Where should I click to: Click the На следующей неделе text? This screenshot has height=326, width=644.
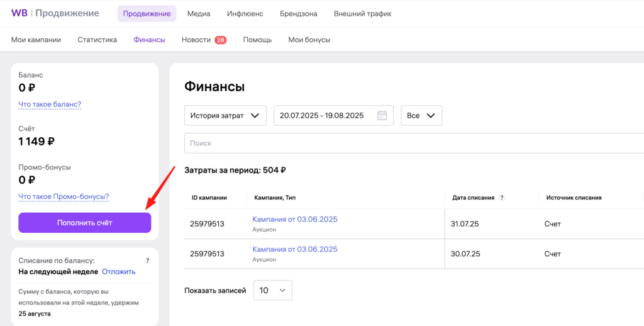coord(58,272)
